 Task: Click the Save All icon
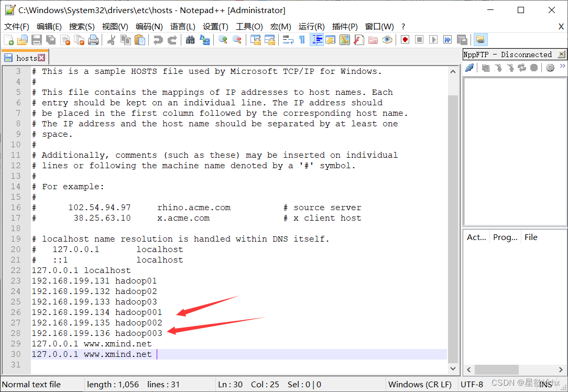51,40
